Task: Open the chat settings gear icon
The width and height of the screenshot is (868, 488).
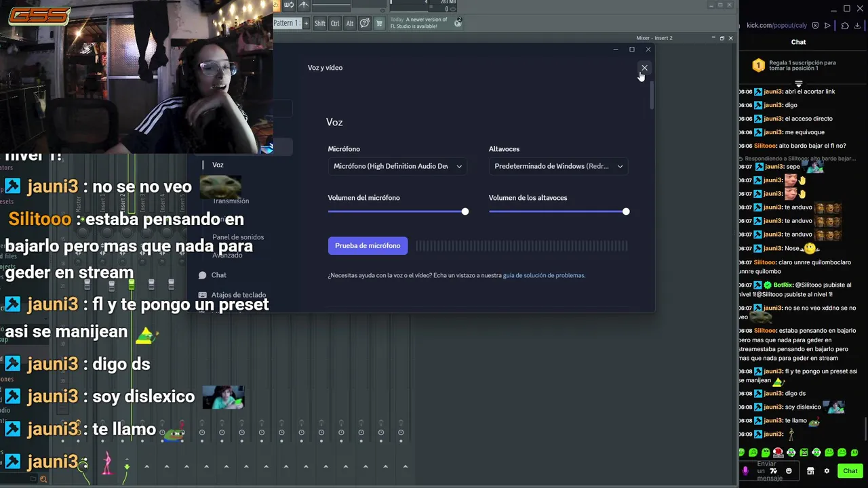Action: pyautogui.click(x=827, y=471)
